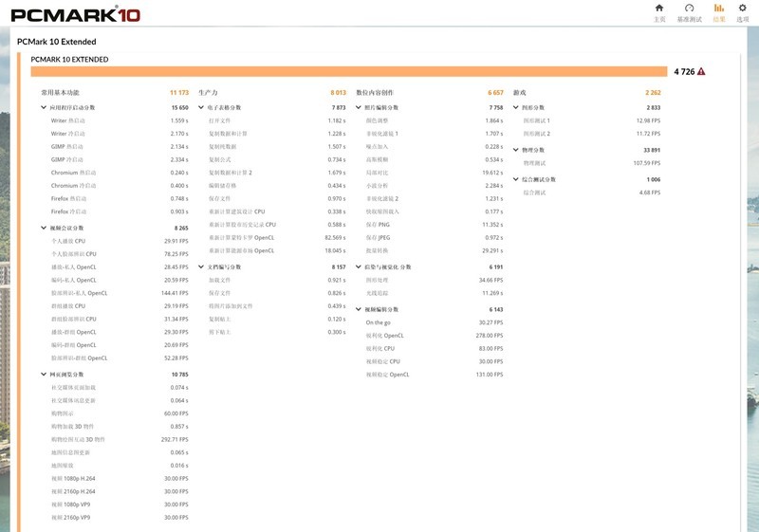Click the Firefox row showing 0.748 s
This screenshot has width=759, height=532.
pos(120,199)
